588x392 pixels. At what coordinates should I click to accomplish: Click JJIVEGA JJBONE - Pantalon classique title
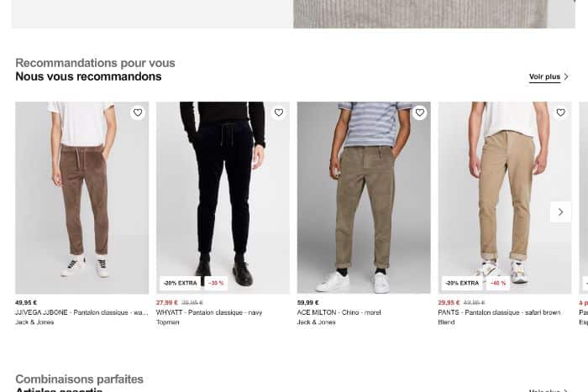[x=81, y=312]
